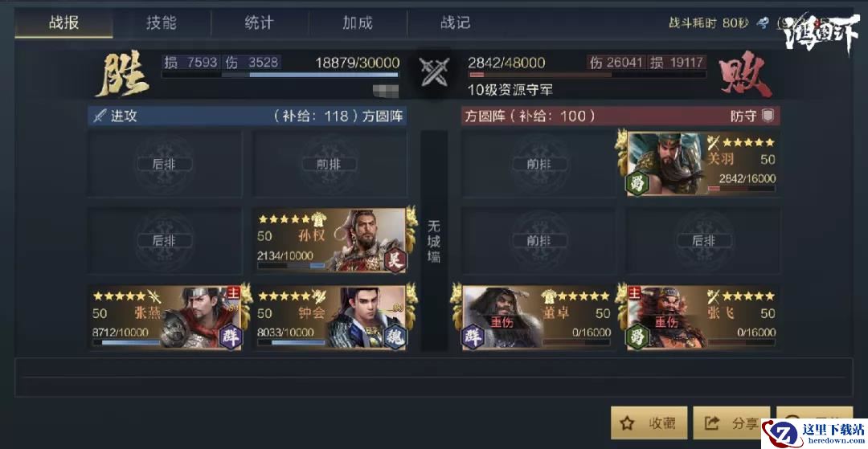
Task: Click the 群 faction badge on 董卓
Action: click(473, 337)
